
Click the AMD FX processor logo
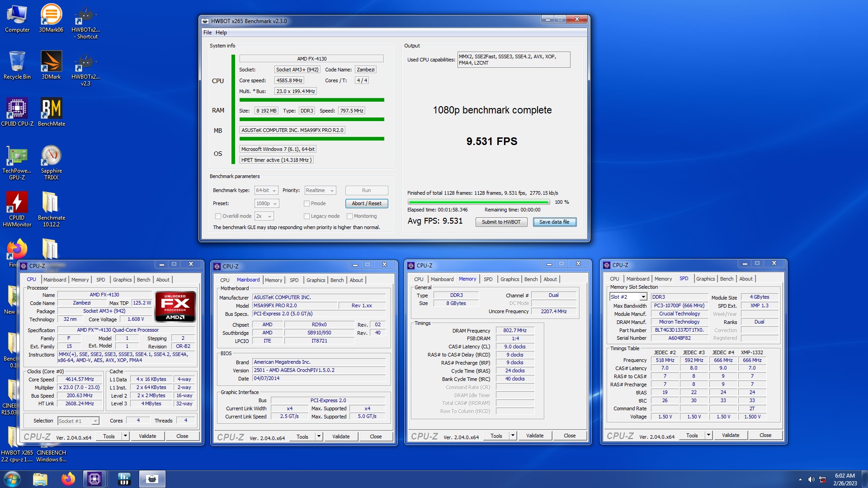pyautogui.click(x=175, y=306)
